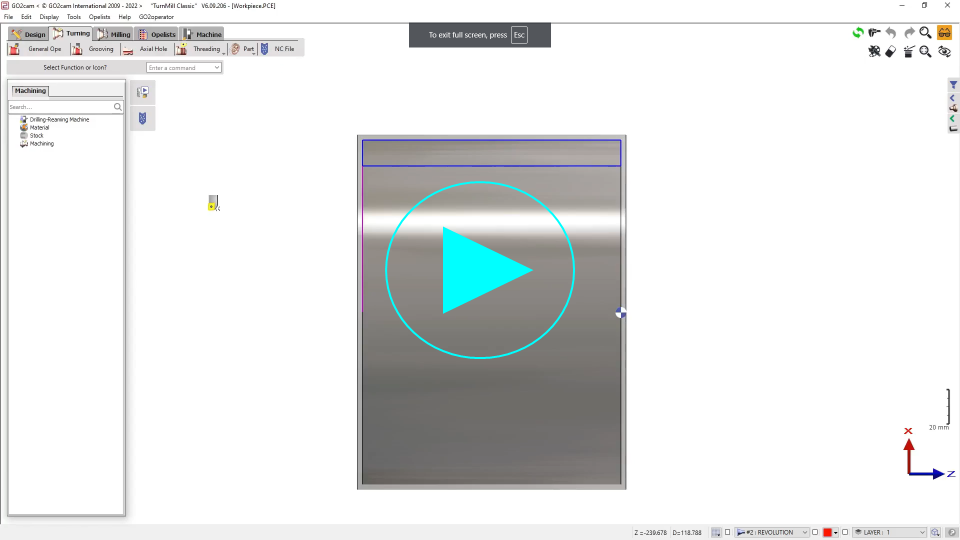Select the zoom magnifier in top row
Image resolution: width=960 pixels, height=540 pixels.
(926, 33)
